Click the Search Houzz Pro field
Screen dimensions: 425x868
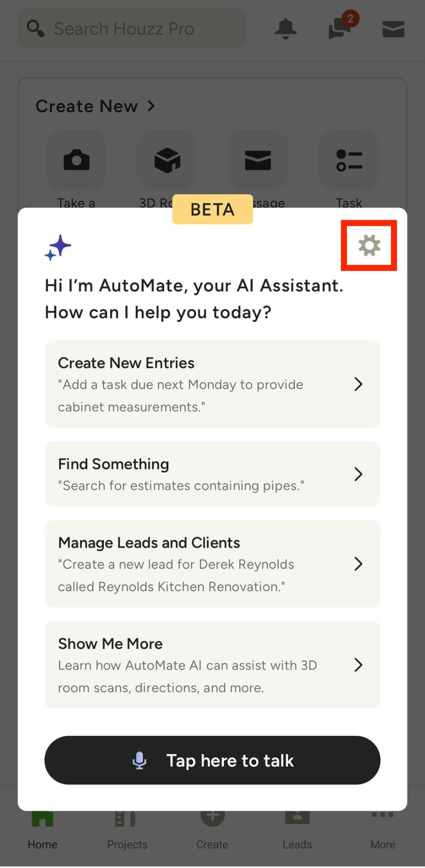(x=131, y=29)
